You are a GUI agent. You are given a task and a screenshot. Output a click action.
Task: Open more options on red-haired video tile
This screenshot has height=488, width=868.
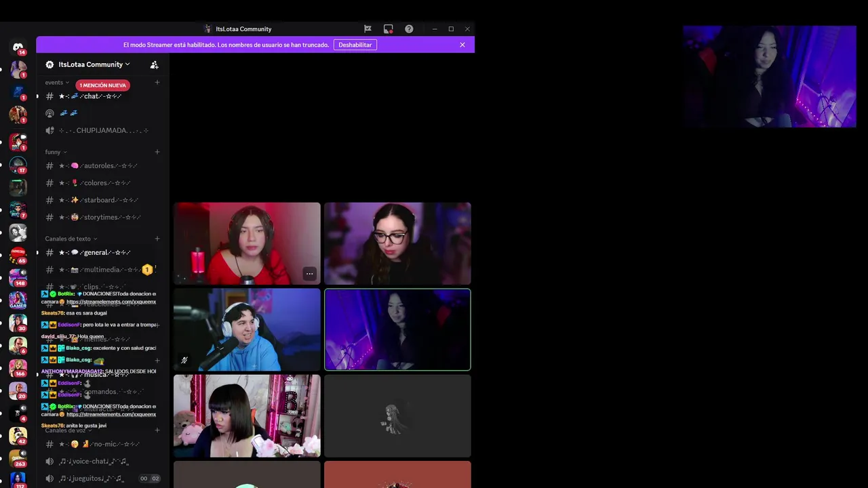(x=309, y=274)
